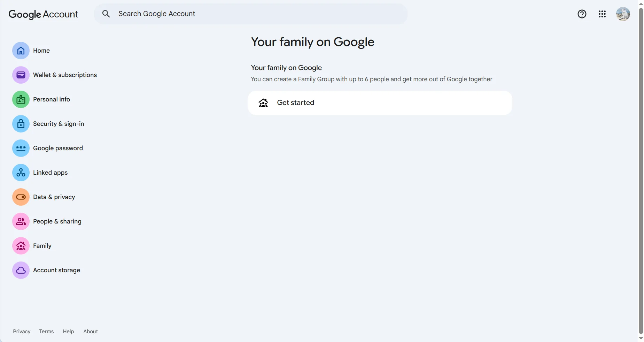Click the 'You can create a Family Group' description
Image resolution: width=644 pixels, height=342 pixels.
pos(372,79)
